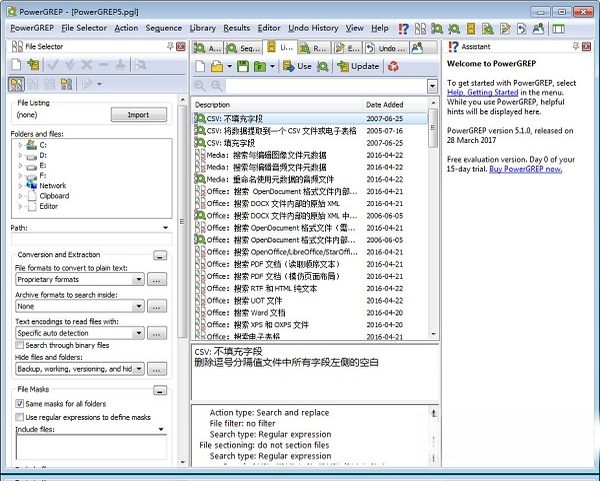Viewport: 600px width, 481px height.
Task: Click the ellipsis button next to Specific auto detection
Action: (x=157, y=333)
